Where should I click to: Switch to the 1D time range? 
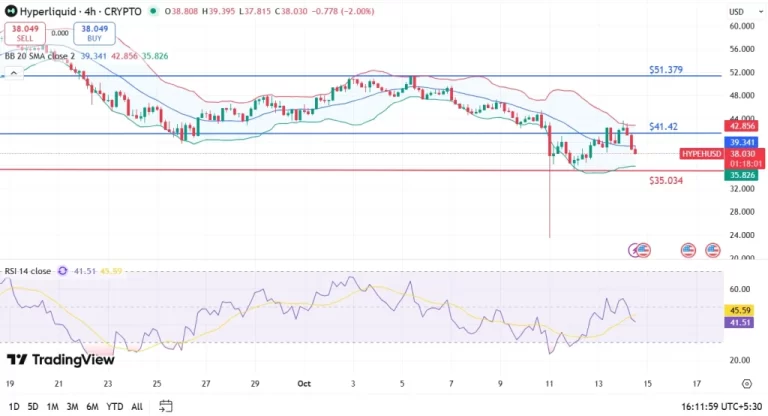(x=12, y=406)
